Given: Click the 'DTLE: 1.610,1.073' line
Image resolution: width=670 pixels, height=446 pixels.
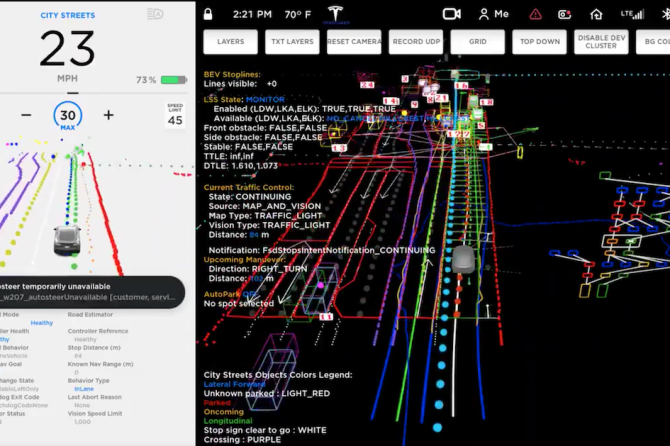Looking at the screenshot, I should click(241, 165).
